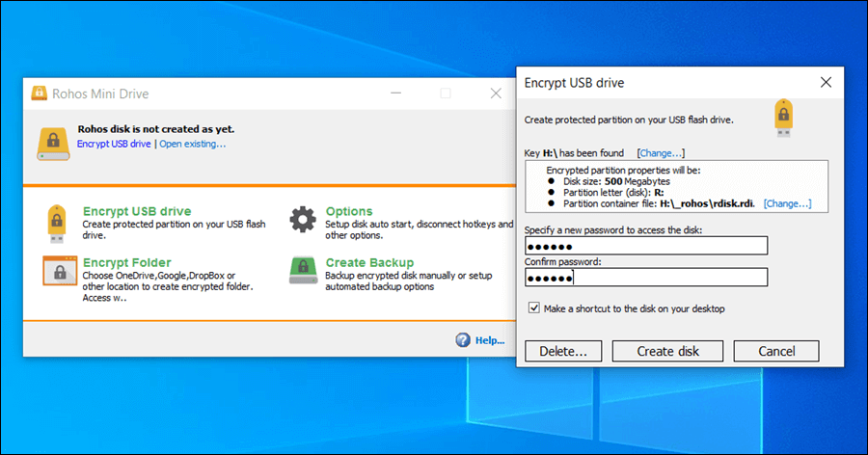Open the Create Backup heading

369,262
